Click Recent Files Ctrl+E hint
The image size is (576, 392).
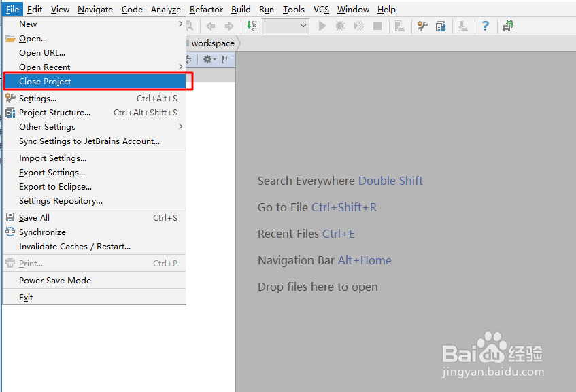coord(307,234)
